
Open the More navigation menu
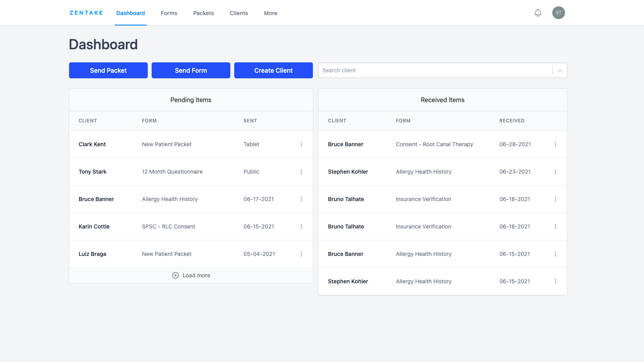270,13
